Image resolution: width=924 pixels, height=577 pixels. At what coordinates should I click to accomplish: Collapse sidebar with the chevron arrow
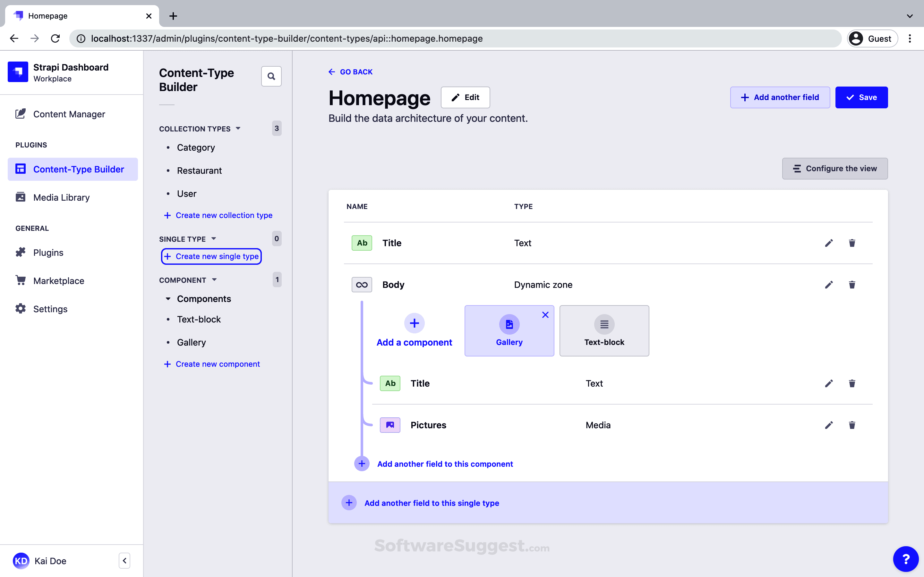pyautogui.click(x=124, y=561)
